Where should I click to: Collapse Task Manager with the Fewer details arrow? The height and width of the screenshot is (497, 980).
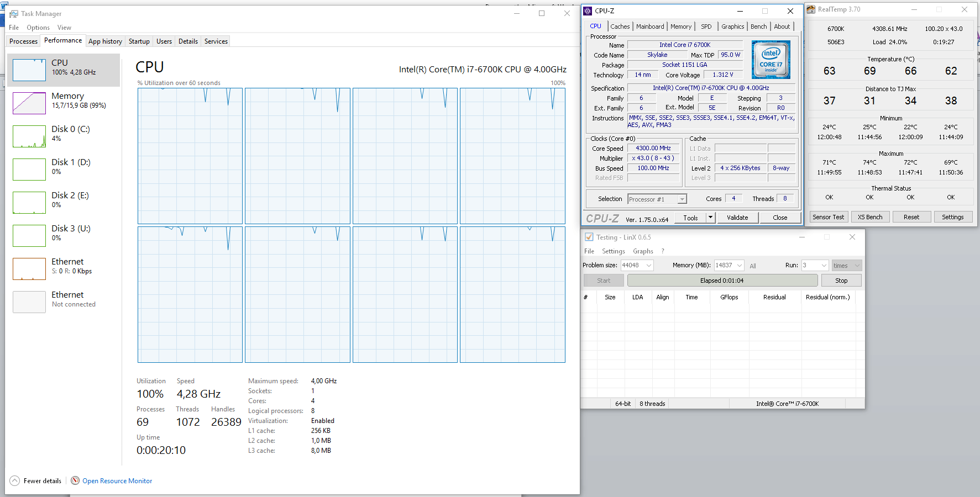[15, 480]
